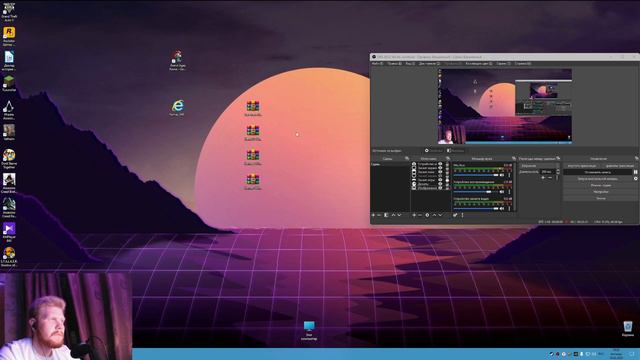Pop out the Audio Mixer dock icon
The image size is (640, 360).
pyautogui.click(x=514, y=158)
